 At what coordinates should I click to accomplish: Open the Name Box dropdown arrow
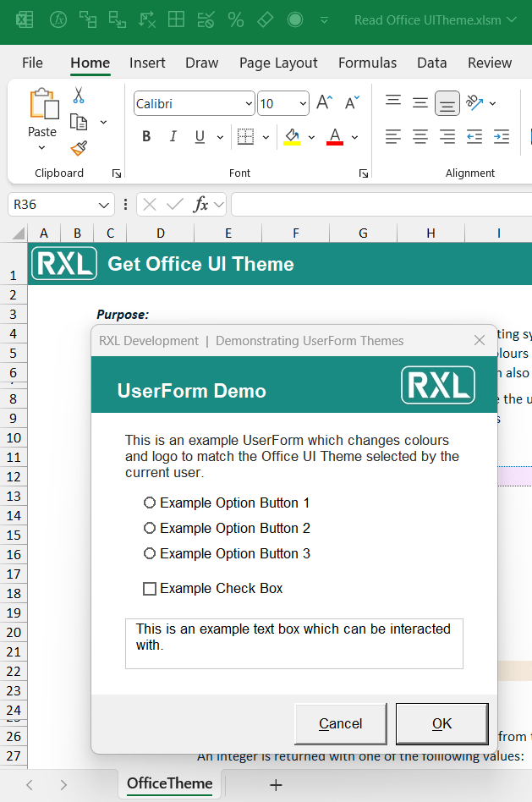pyautogui.click(x=104, y=205)
